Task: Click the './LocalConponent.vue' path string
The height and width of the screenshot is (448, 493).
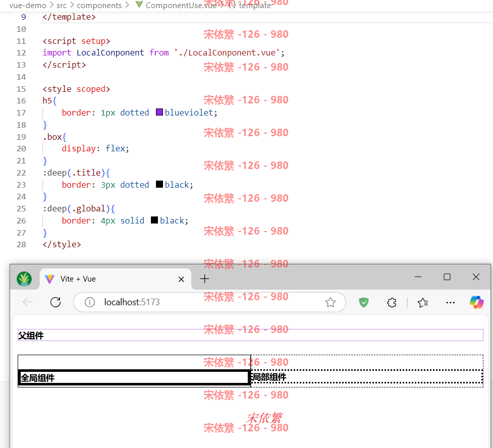Action: click(227, 52)
